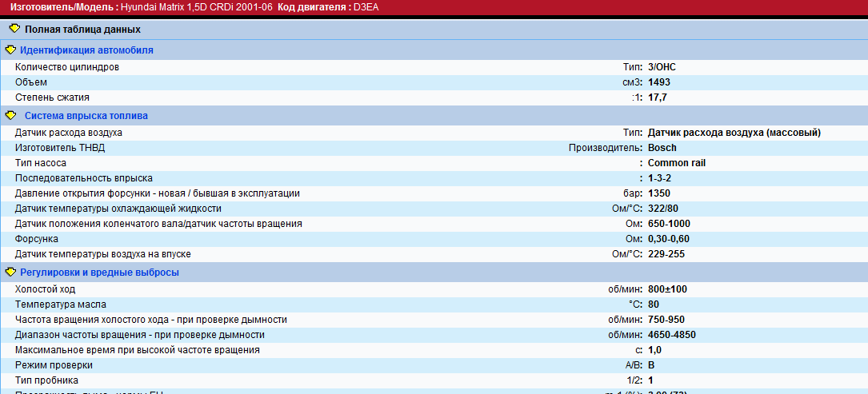Collapse the Полная таблица данных heading text
Screen dimensions: 868x394
(82, 30)
